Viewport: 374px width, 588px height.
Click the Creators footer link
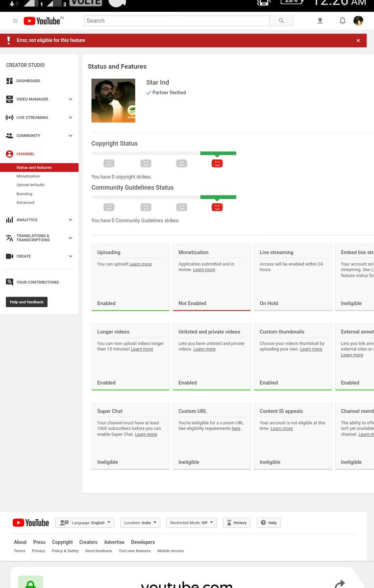pos(89,542)
